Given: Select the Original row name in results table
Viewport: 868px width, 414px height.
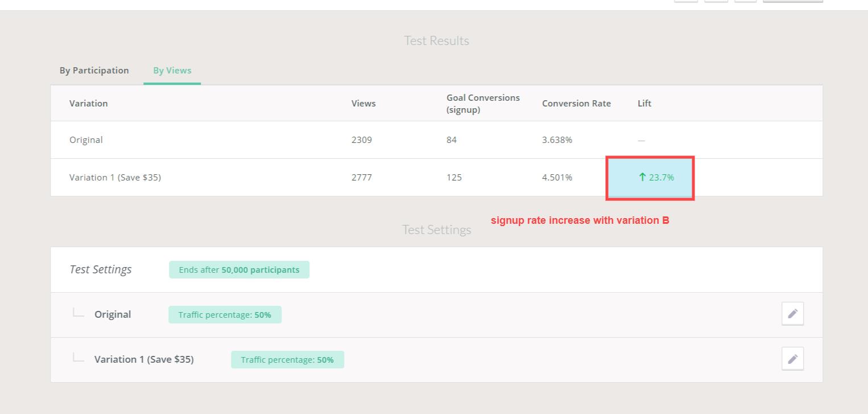Looking at the screenshot, I should coord(86,140).
